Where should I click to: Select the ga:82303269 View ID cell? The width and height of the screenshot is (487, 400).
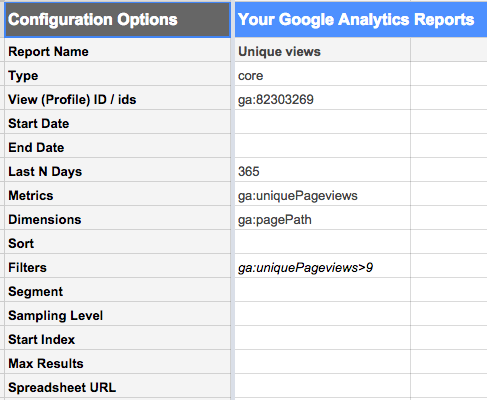pyautogui.click(x=322, y=98)
